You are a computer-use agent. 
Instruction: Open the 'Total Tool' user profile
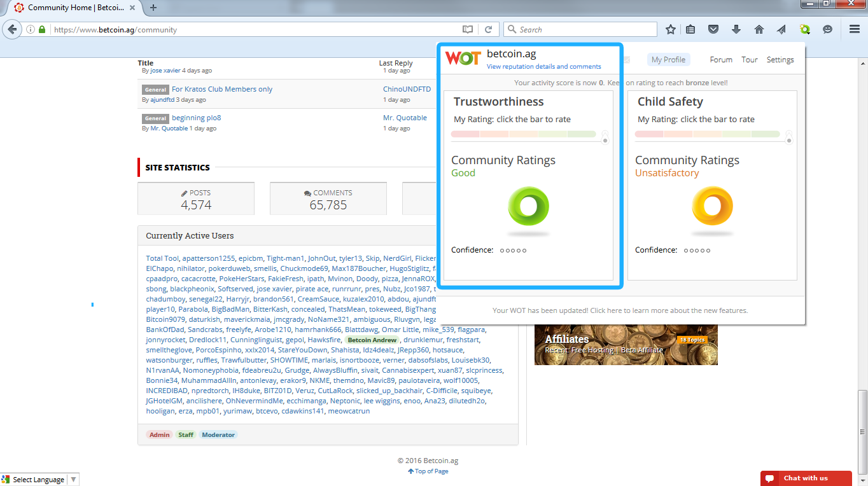pyautogui.click(x=162, y=258)
